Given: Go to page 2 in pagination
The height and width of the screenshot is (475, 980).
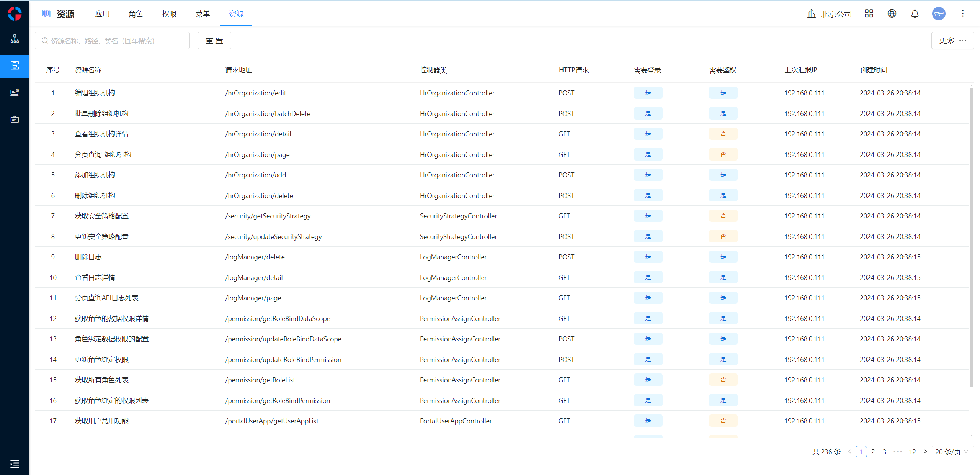Looking at the screenshot, I should (873, 452).
